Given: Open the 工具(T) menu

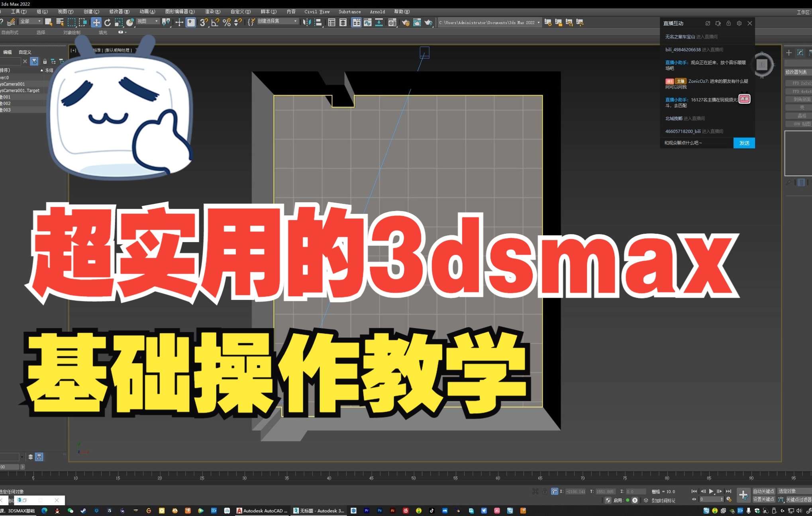Looking at the screenshot, I should click(x=19, y=12).
